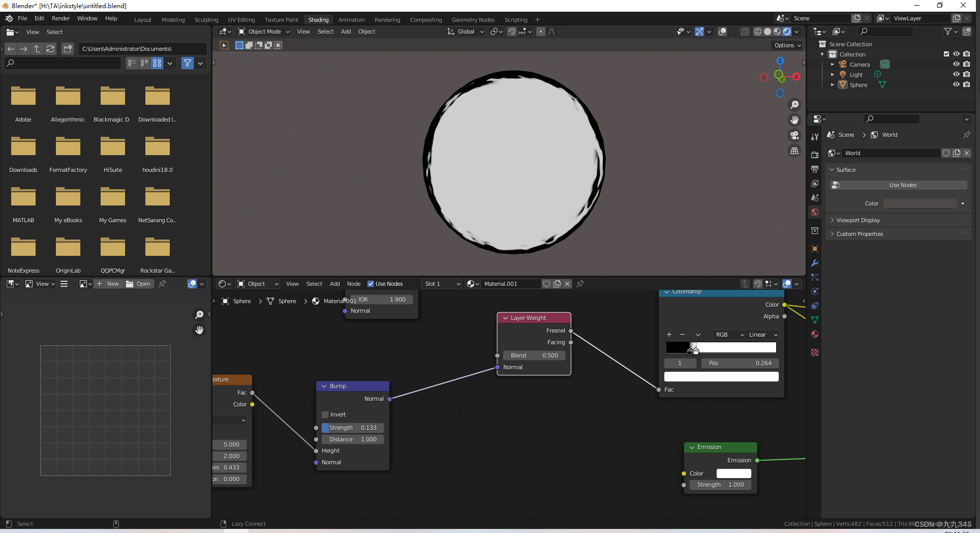Select Rendered viewport shading mode
Image resolution: width=980 pixels, height=533 pixels.
(787, 32)
